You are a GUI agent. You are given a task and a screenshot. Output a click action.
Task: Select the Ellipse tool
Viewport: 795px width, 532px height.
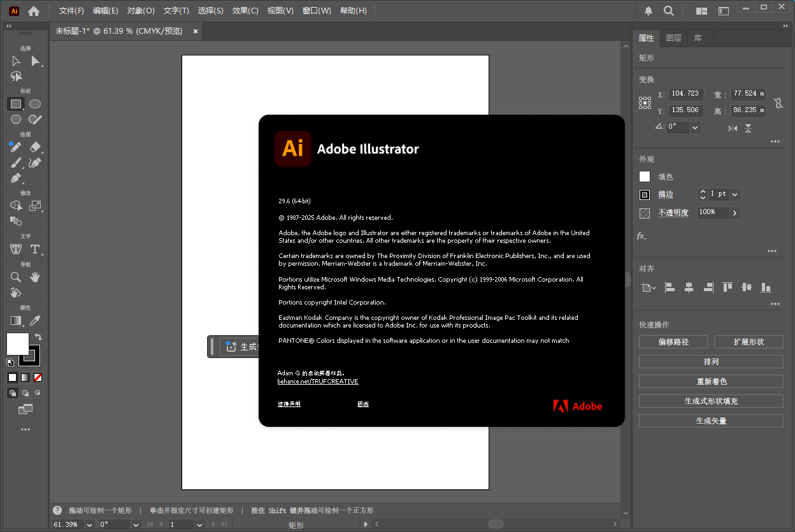[36, 104]
